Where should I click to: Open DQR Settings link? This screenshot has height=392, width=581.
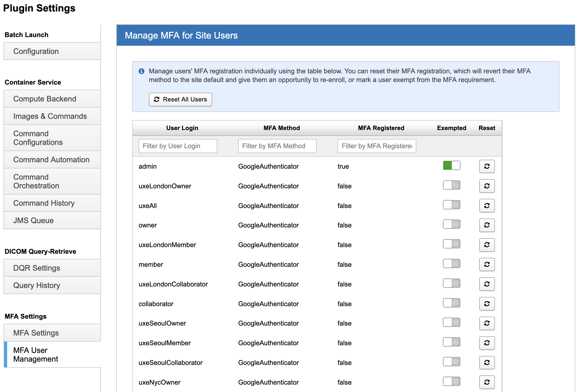coord(37,268)
